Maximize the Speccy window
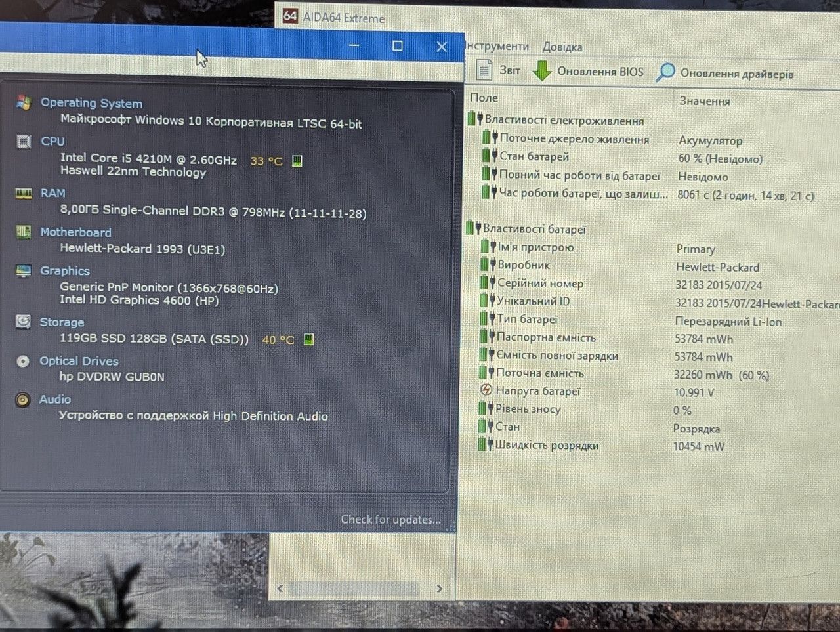 [x=397, y=45]
